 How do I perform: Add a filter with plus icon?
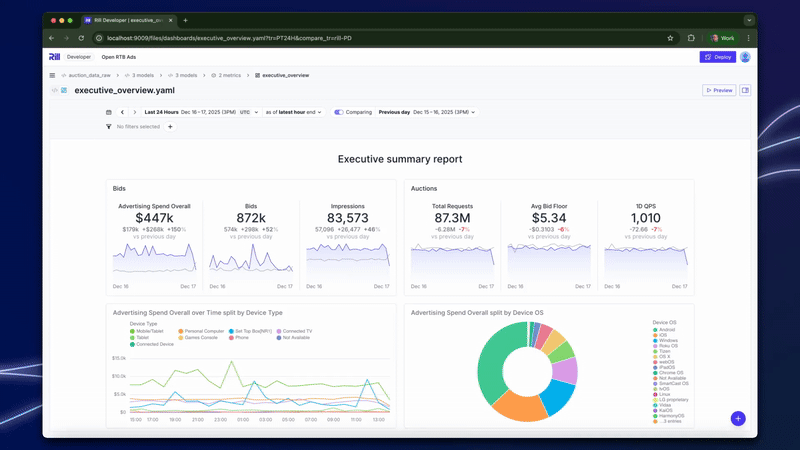coord(170,127)
